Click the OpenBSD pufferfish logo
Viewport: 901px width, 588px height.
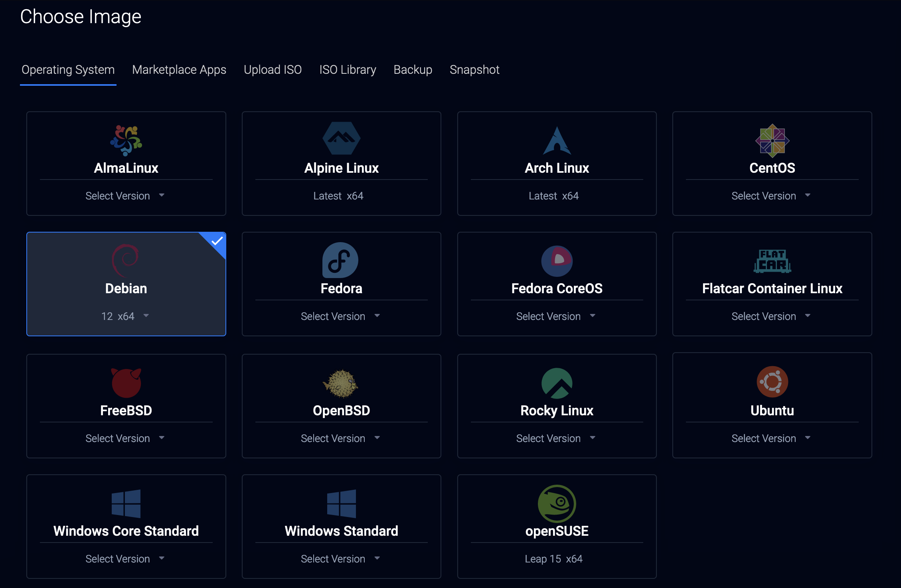coord(341,384)
